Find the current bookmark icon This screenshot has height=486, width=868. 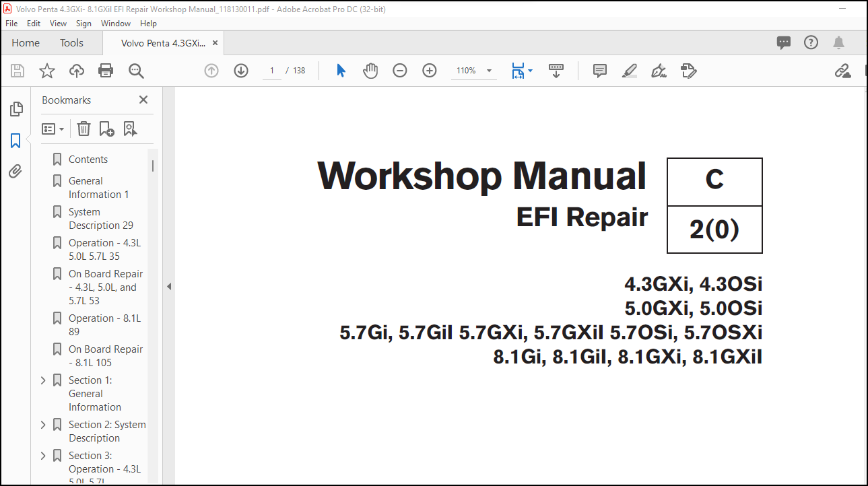(130, 129)
